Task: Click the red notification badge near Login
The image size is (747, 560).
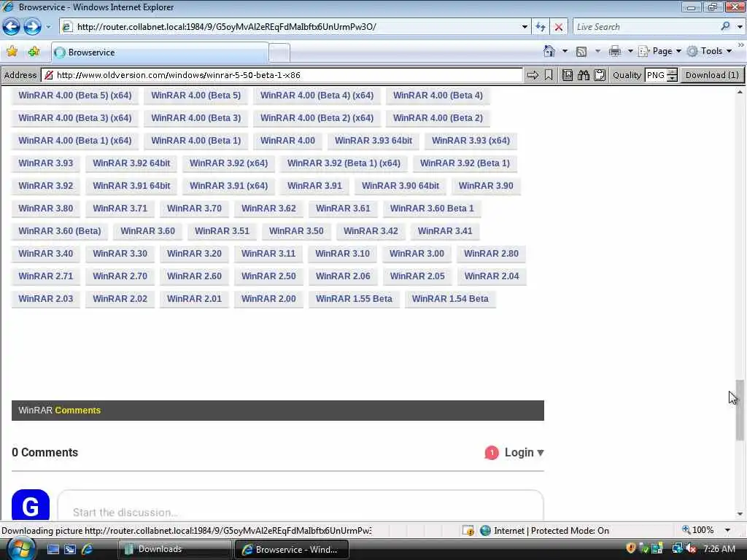Action: click(x=491, y=452)
